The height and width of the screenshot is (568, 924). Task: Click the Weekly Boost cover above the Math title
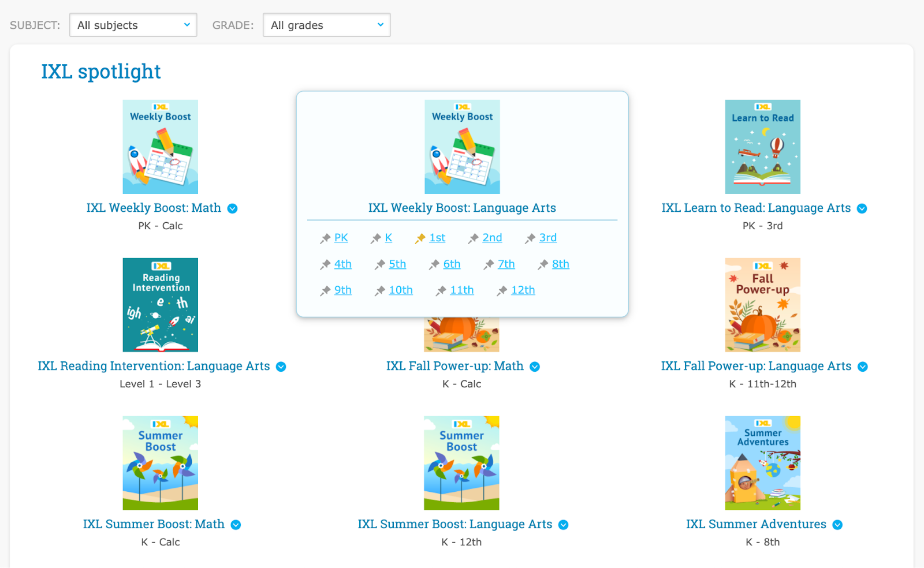pyautogui.click(x=161, y=147)
